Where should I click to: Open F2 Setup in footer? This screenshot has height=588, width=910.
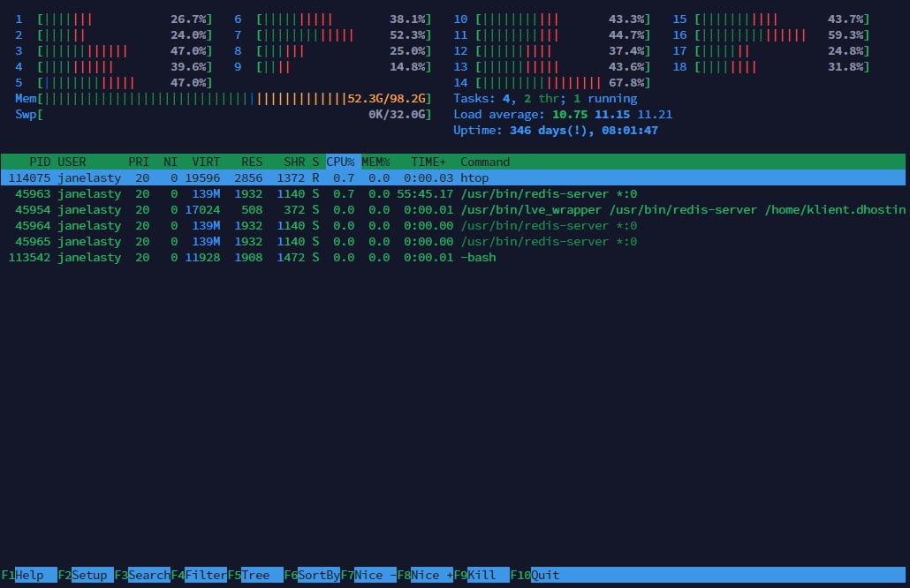coord(86,575)
